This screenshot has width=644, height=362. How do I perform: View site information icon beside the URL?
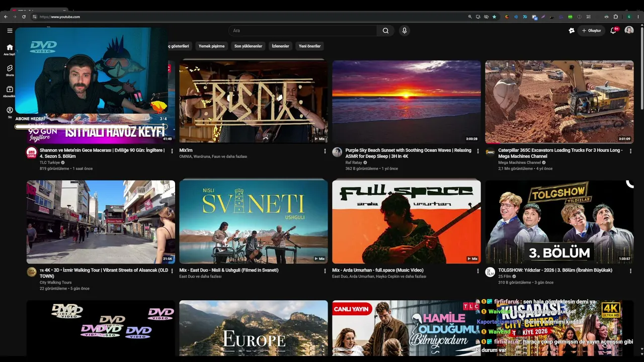point(34,17)
